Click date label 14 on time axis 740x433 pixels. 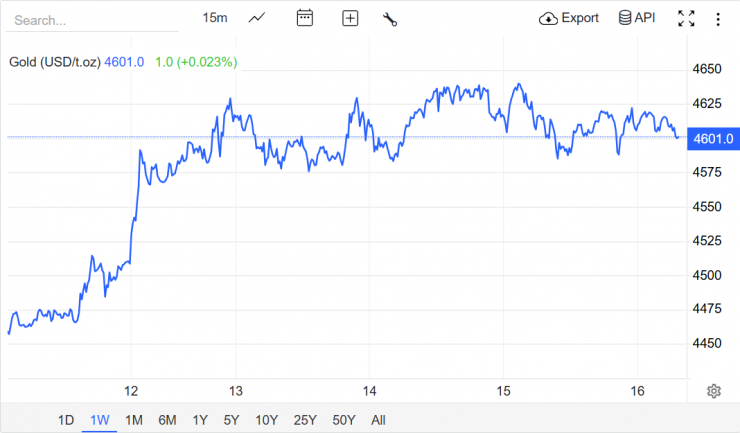point(370,391)
